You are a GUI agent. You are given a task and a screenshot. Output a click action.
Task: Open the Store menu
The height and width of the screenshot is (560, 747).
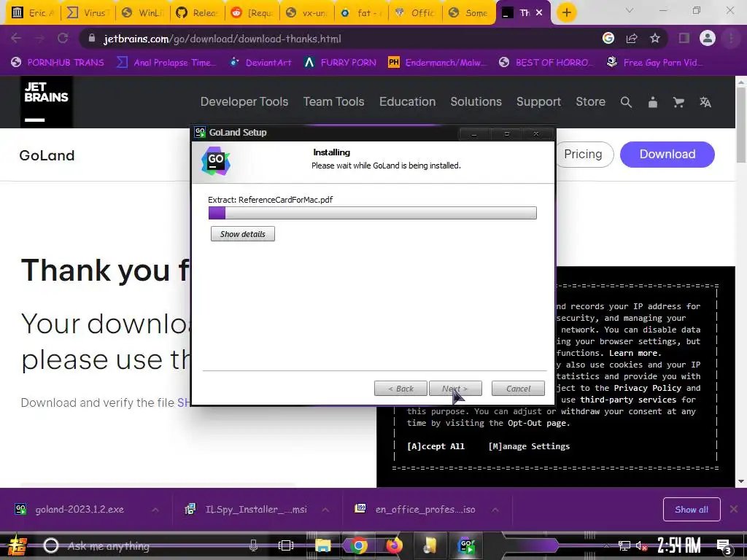coord(591,102)
